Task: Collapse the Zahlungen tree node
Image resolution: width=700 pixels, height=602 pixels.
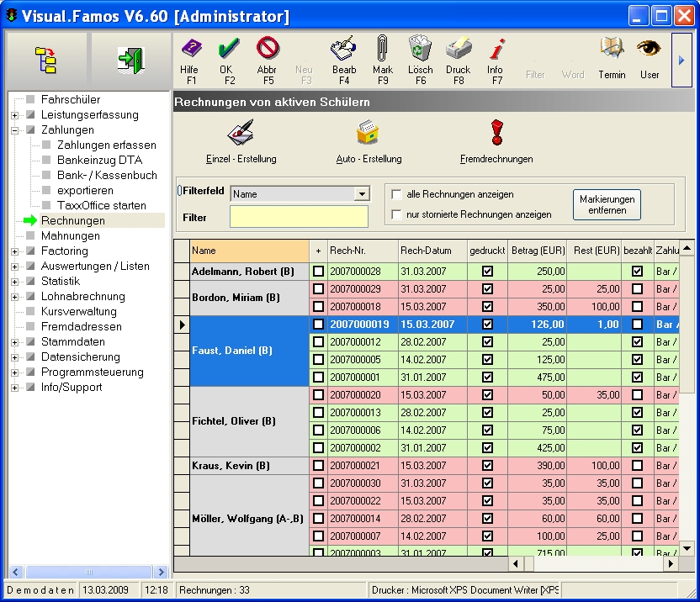Action: [15, 130]
